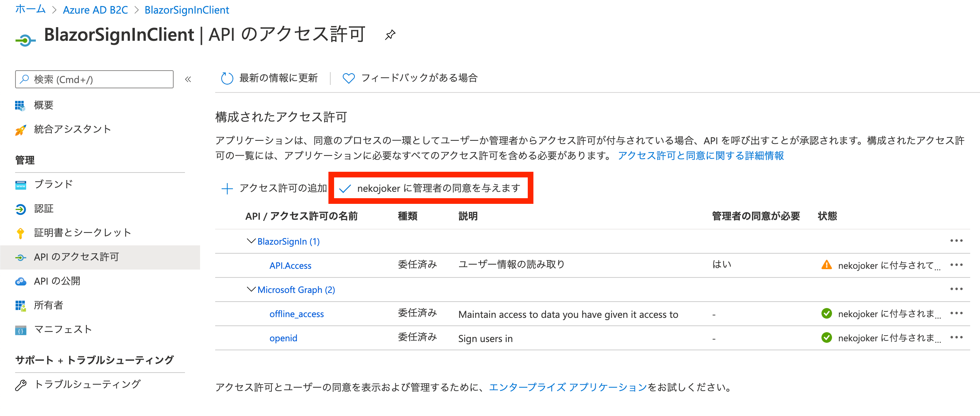Open 概要 in the sidebar menu
Viewport: 980px width, 416px height.
(43, 105)
